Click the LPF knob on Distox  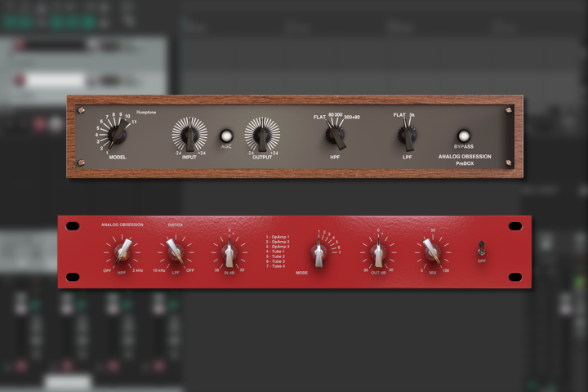click(175, 251)
